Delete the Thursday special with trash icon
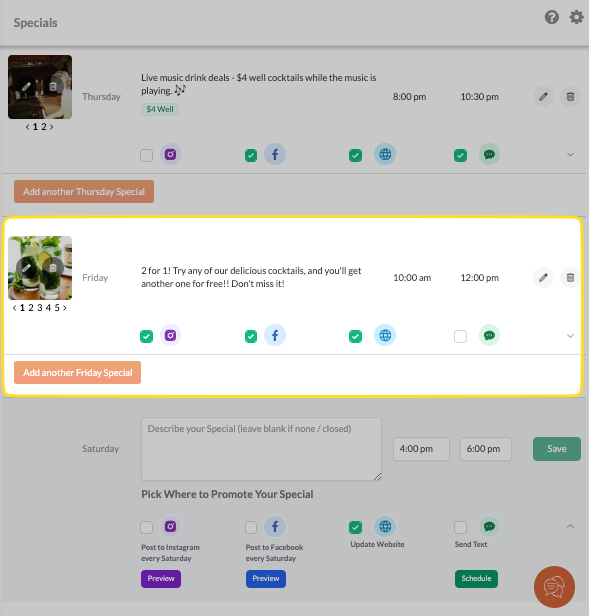Viewport: 589px width, 616px height. pyautogui.click(x=570, y=97)
